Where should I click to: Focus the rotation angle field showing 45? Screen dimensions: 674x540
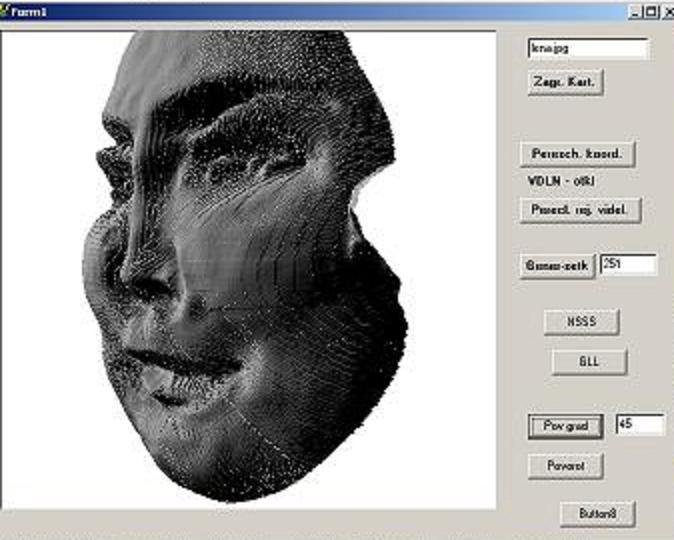640,424
